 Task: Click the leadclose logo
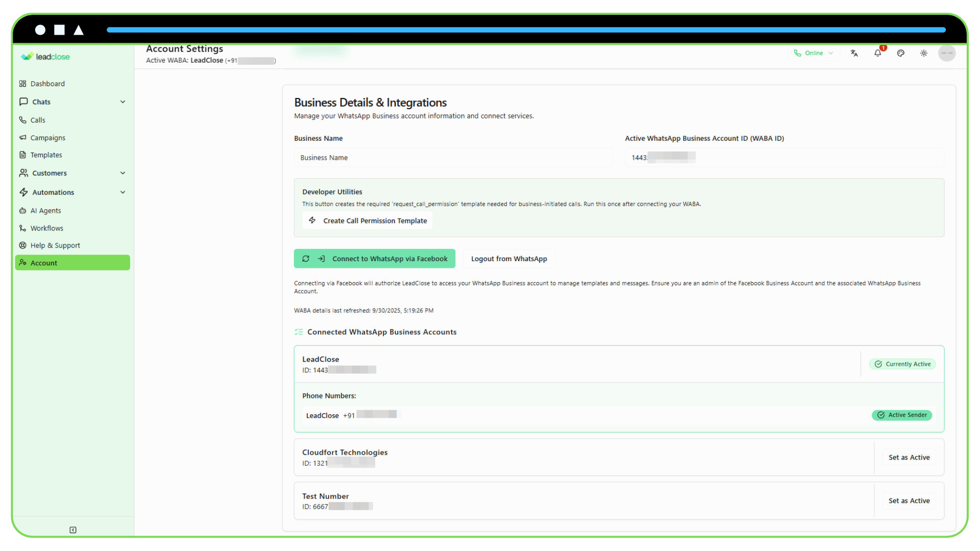click(x=45, y=57)
